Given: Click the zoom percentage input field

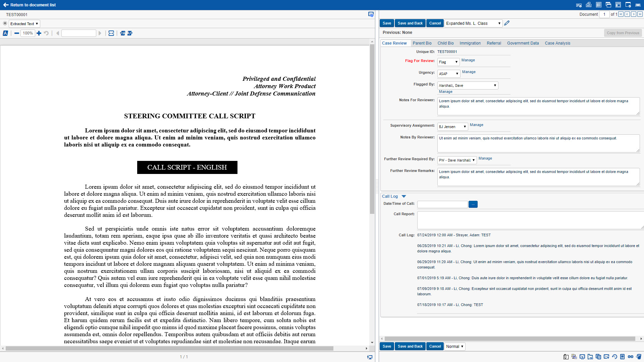Looking at the screenshot, I should tap(28, 33).
